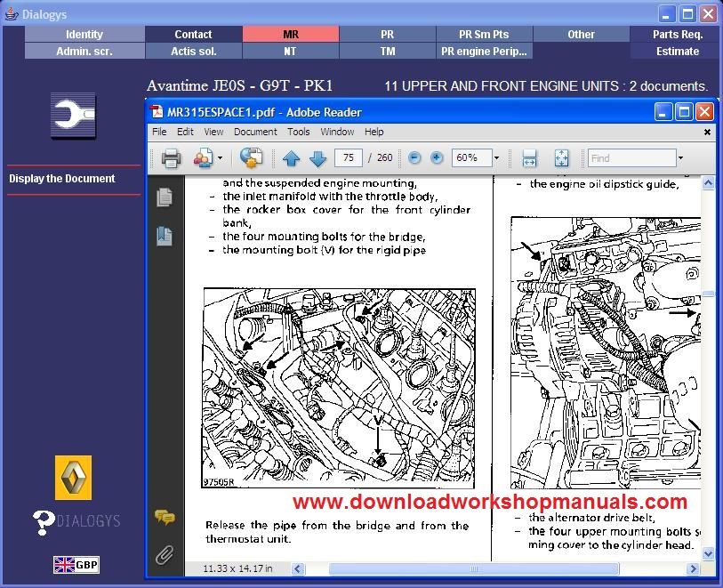Click the fit width scrolling icon
The width and height of the screenshot is (723, 588).
coord(529,158)
